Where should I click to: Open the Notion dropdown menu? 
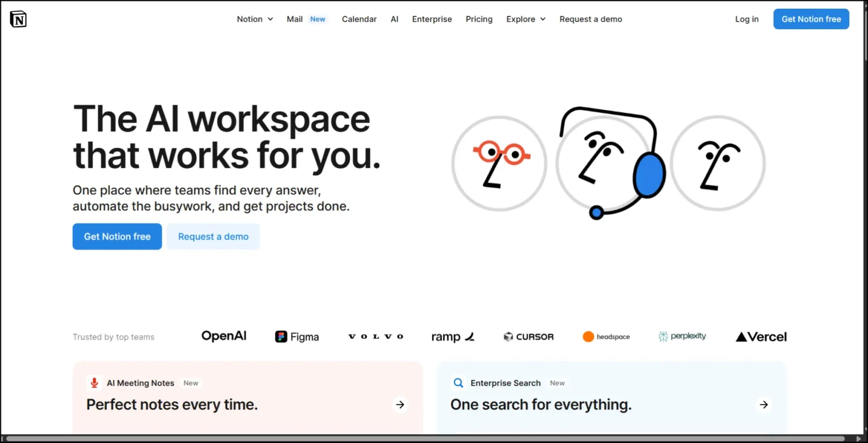click(x=254, y=19)
